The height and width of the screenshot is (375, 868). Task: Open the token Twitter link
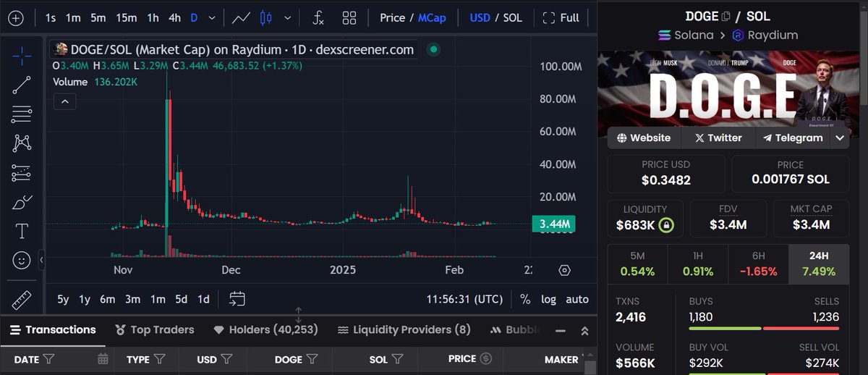coord(718,138)
